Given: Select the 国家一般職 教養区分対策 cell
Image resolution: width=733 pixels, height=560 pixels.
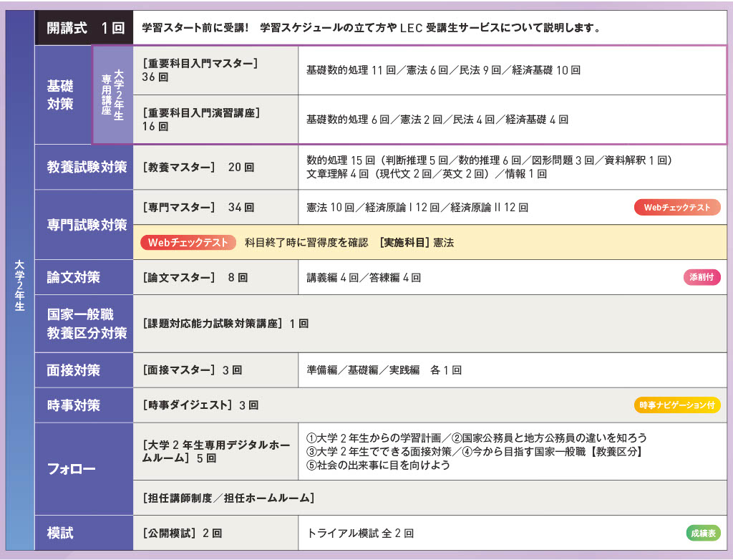Looking at the screenshot, I should (x=84, y=324).
